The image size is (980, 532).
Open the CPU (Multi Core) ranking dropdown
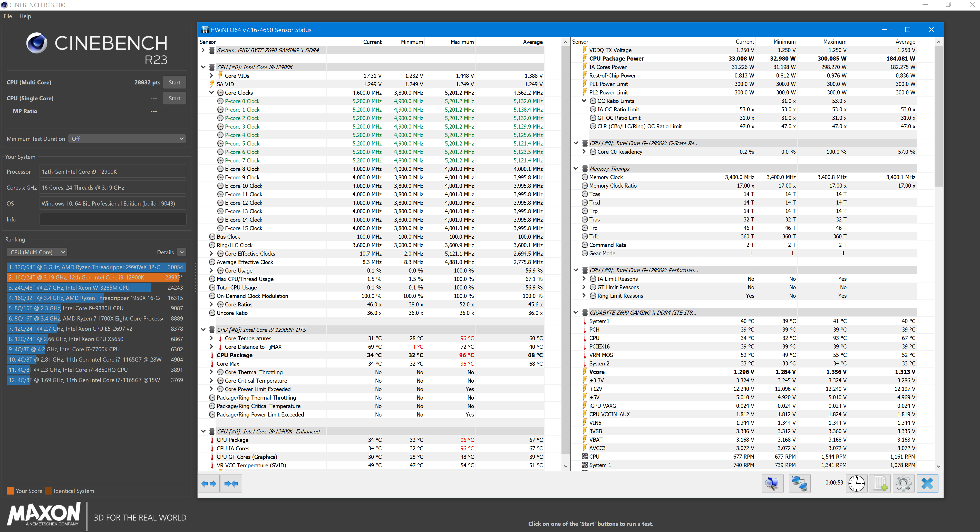tap(37, 252)
